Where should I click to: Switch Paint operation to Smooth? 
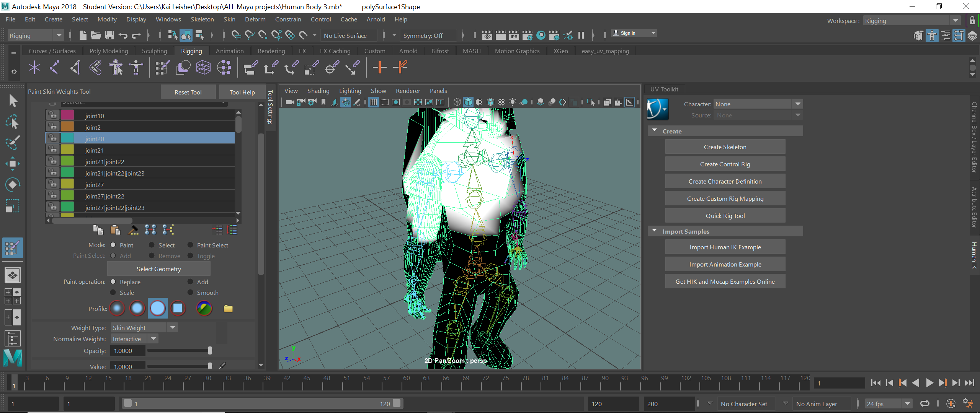point(190,293)
